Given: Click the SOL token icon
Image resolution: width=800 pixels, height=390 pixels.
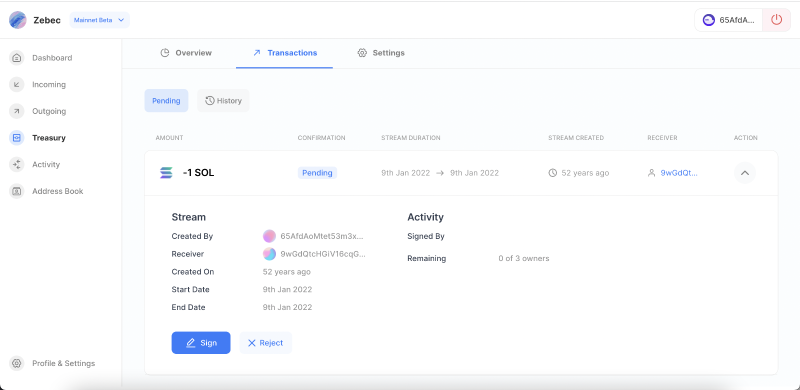Looking at the screenshot, I should pos(166,173).
